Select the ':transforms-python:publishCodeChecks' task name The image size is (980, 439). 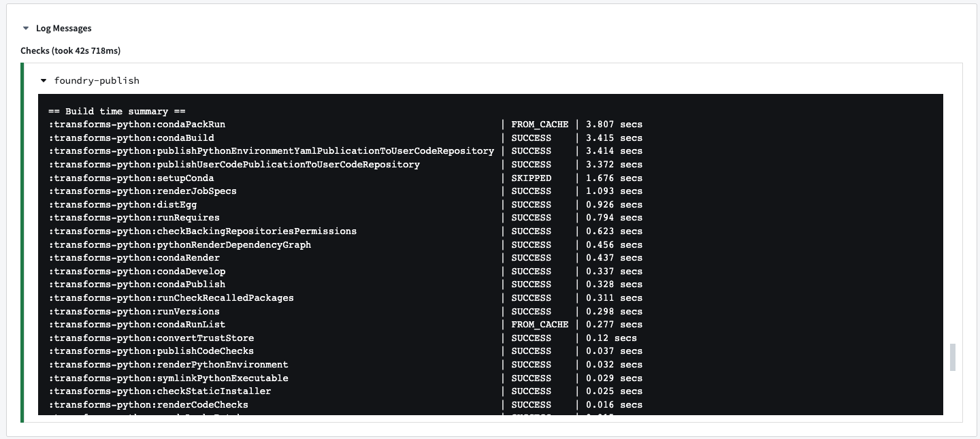coord(151,351)
